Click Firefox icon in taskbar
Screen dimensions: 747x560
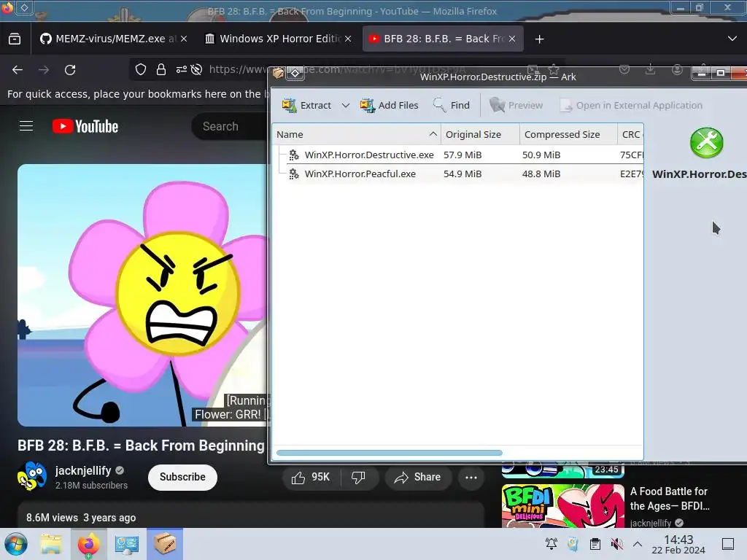[x=88, y=544]
